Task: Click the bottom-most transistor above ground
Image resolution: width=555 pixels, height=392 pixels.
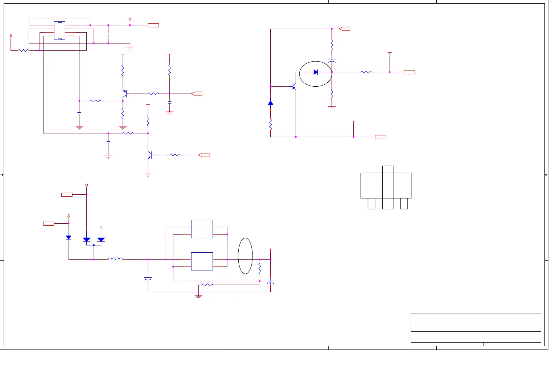Action: click(x=150, y=155)
